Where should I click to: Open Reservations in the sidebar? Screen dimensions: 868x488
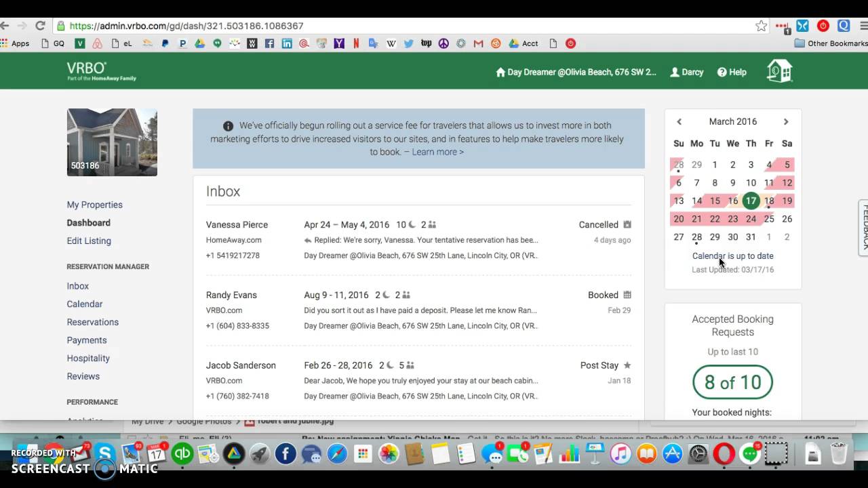click(x=92, y=322)
